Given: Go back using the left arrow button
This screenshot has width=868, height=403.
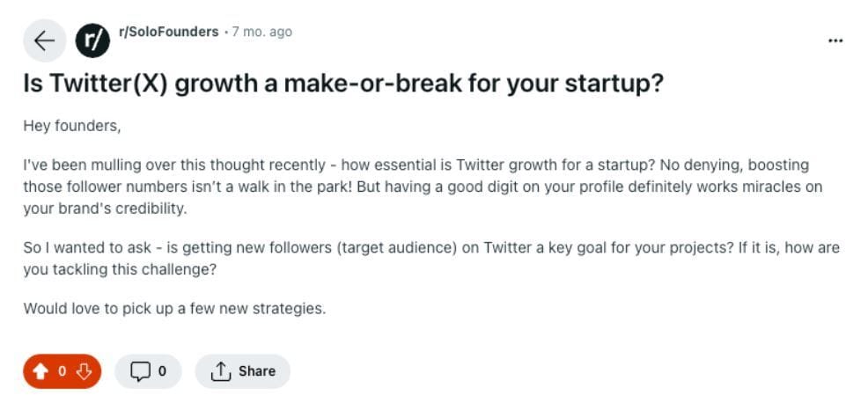Looking at the screenshot, I should point(43,40).
